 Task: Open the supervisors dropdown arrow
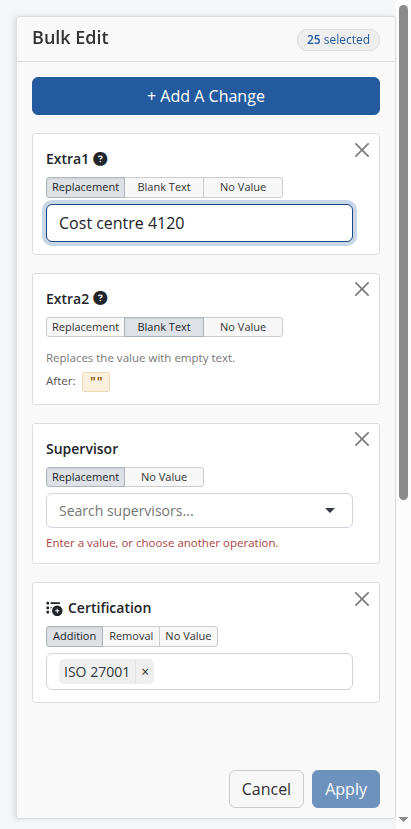tap(330, 511)
